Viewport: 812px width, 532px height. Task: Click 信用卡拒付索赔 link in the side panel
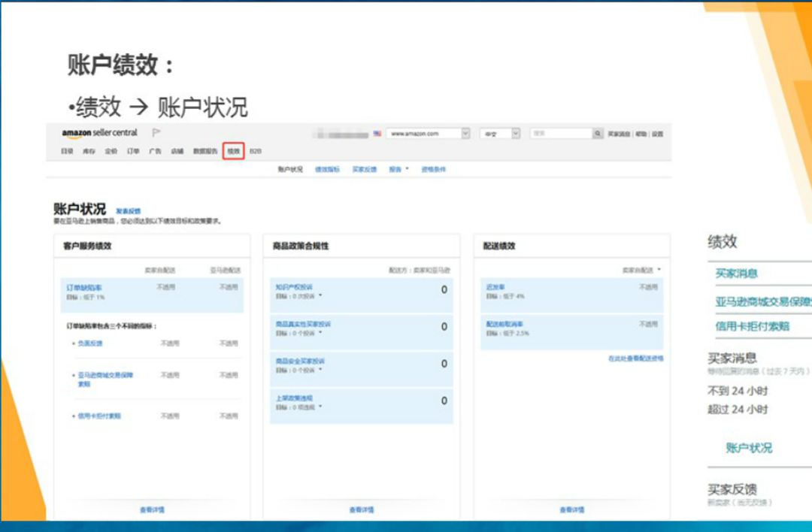coord(753,326)
